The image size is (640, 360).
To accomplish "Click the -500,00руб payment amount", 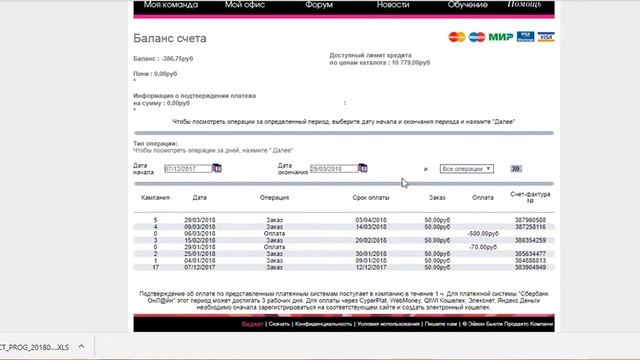I will tap(483, 234).
